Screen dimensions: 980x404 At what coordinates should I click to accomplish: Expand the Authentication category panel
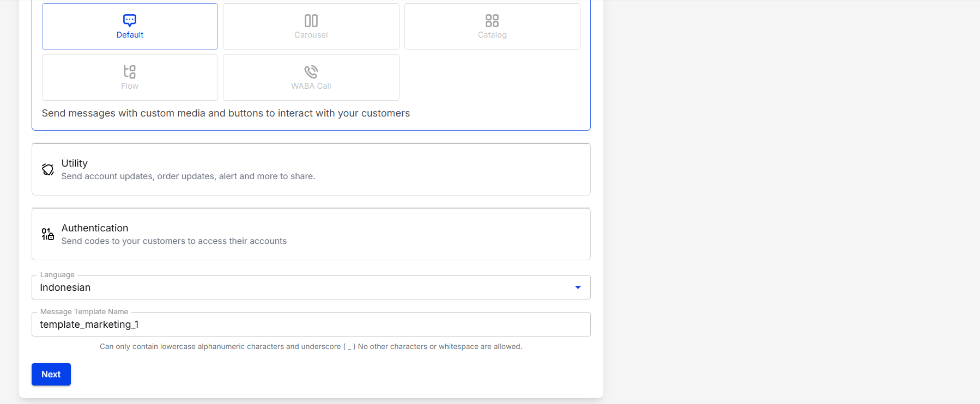(311, 234)
